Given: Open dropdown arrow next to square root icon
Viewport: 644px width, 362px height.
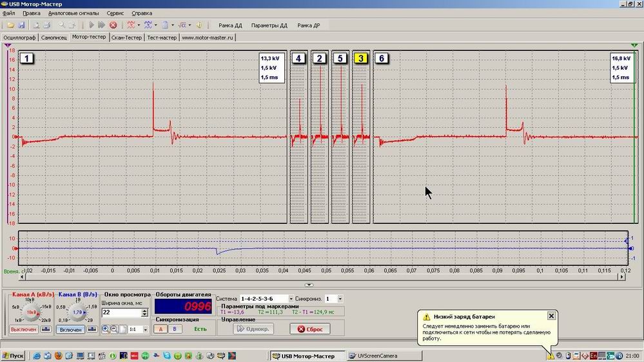Looking at the screenshot, I should (x=190, y=25).
